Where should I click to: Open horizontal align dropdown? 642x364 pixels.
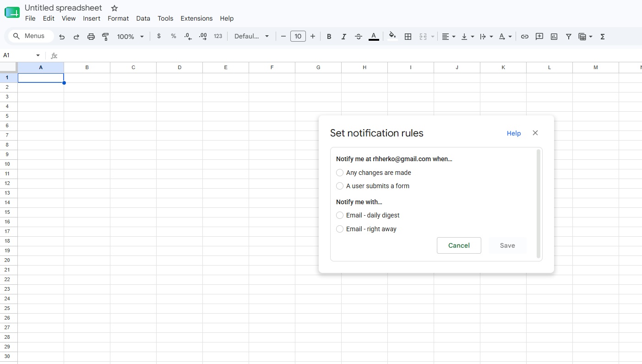448,37
